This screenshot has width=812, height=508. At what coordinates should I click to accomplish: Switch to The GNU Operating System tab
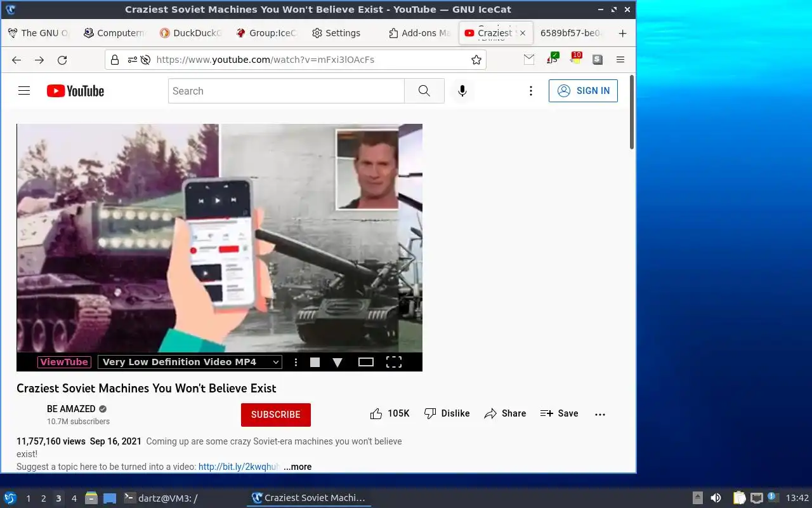click(x=38, y=33)
